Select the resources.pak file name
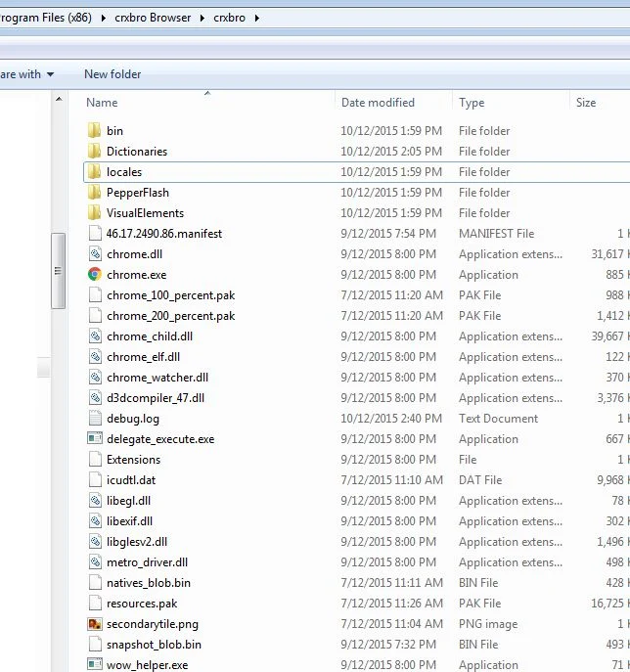The height and width of the screenshot is (672, 630). point(142,604)
